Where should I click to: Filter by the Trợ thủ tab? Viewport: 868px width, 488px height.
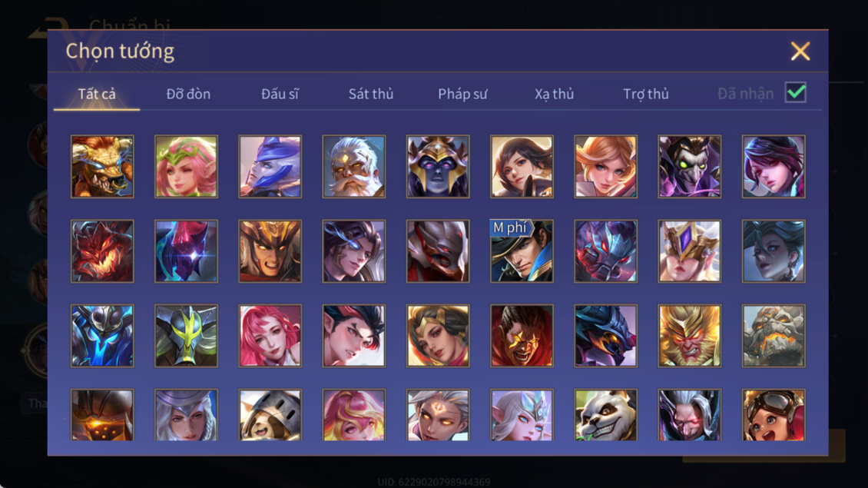point(646,94)
